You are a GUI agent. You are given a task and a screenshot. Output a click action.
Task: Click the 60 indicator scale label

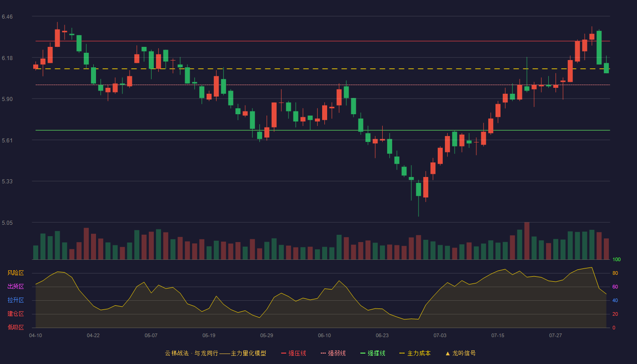click(615, 287)
